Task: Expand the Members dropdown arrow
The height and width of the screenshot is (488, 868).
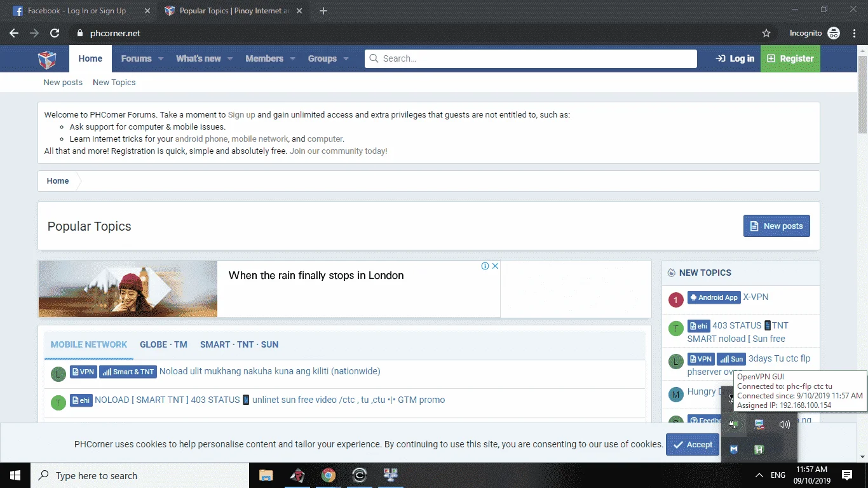Action: click(292, 58)
